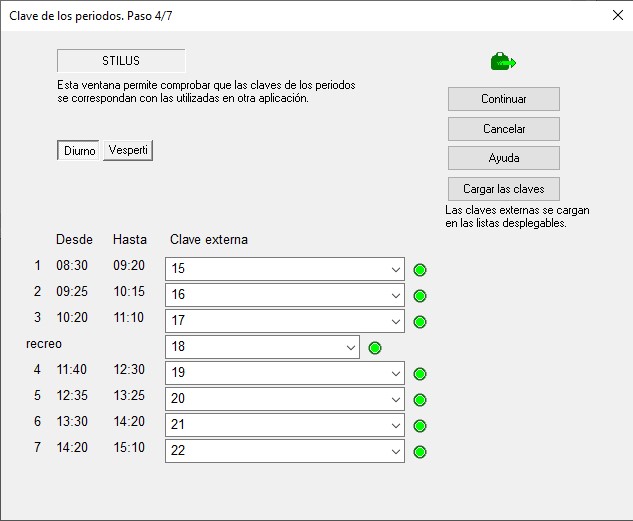Click end time 11:10 of period 3

coord(129,317)
